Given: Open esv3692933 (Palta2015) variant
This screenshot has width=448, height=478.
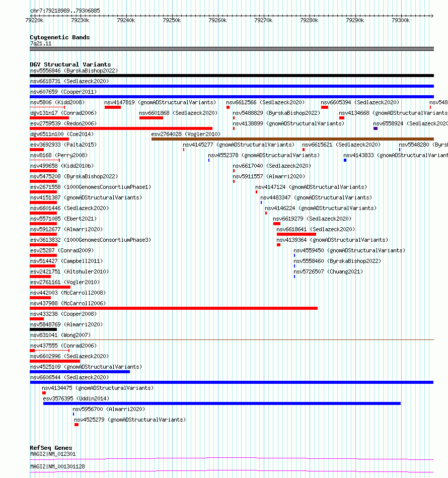Looking at the screenshot, I should [x=63, y=145].
